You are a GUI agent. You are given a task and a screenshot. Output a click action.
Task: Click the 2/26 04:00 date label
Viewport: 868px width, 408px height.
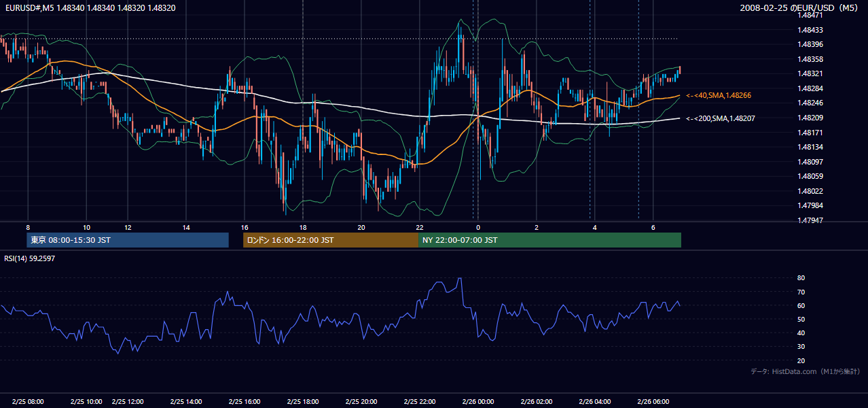point(595,401)
